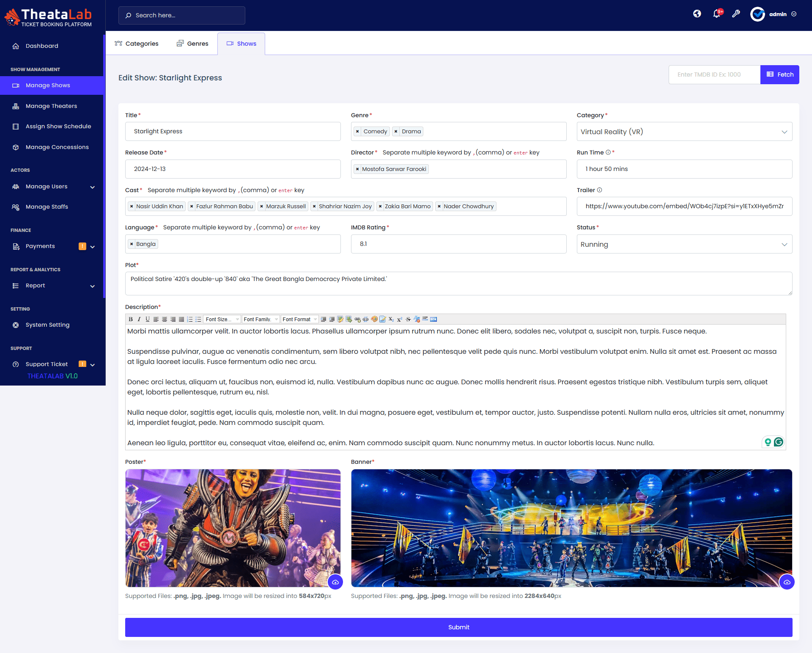Remove the Comedy genre tag
This screenshot has width=812, height=653.
point(357,132)
